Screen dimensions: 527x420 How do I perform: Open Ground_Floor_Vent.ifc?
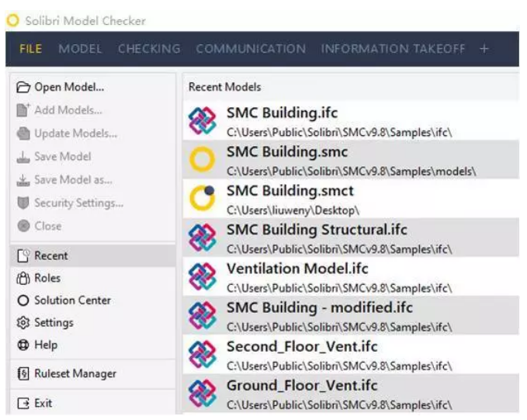(351, 393)
